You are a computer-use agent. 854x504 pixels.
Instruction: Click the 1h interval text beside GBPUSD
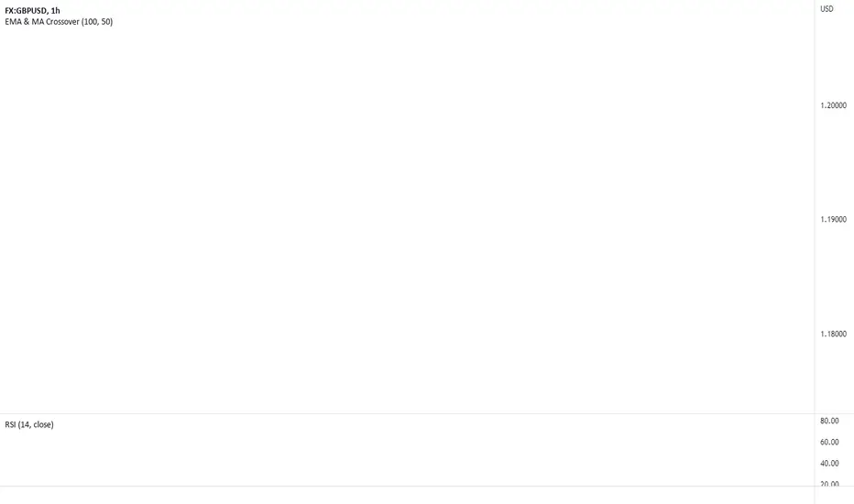click(x=56, y=10)
